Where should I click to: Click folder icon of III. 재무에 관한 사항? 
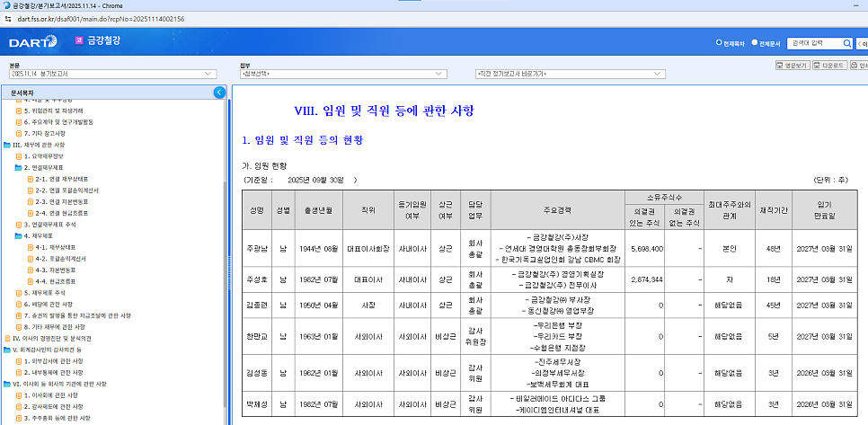(x=6, y=145)
